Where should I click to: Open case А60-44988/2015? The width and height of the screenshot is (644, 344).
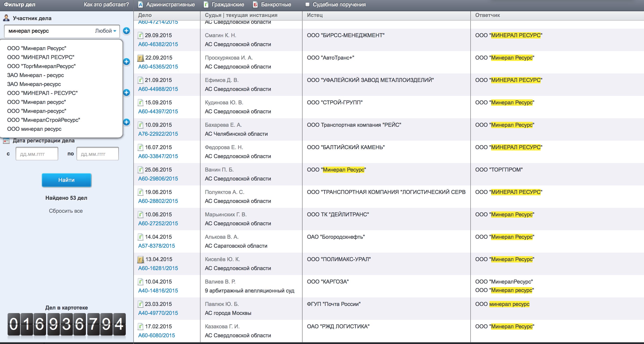pos(158,89)
